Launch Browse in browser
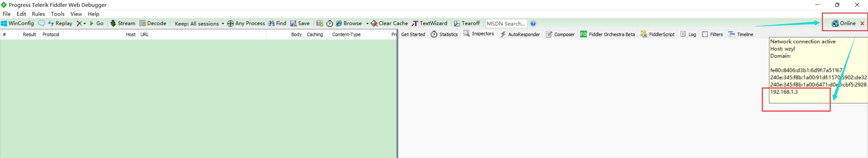868x158 pixels. coord(349,23)
